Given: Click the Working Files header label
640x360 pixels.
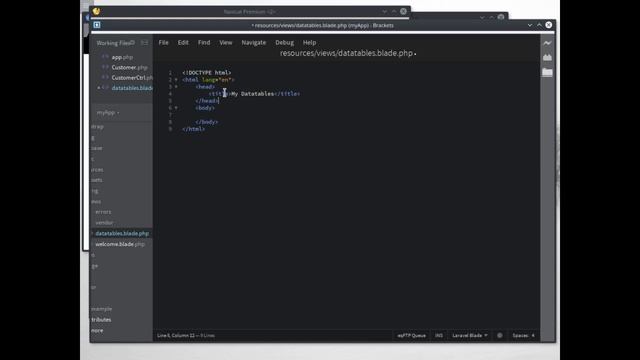Looking at the screenshot, I should pyautogui.click(x=113, y=43).
